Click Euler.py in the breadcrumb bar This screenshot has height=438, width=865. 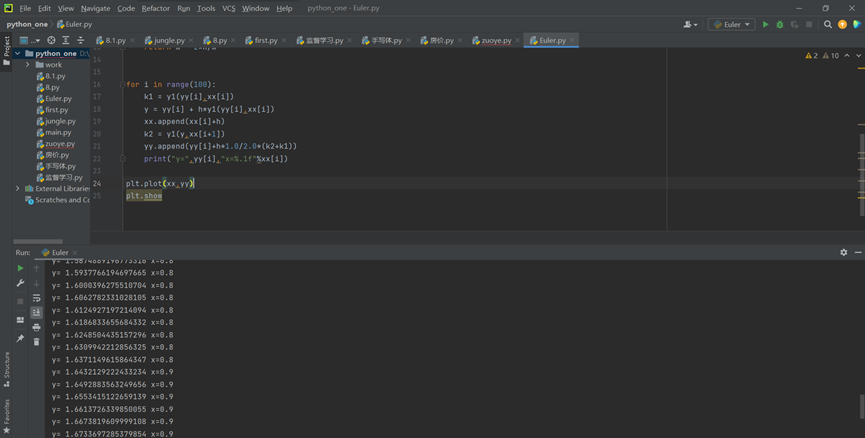(x=74, y=24)
